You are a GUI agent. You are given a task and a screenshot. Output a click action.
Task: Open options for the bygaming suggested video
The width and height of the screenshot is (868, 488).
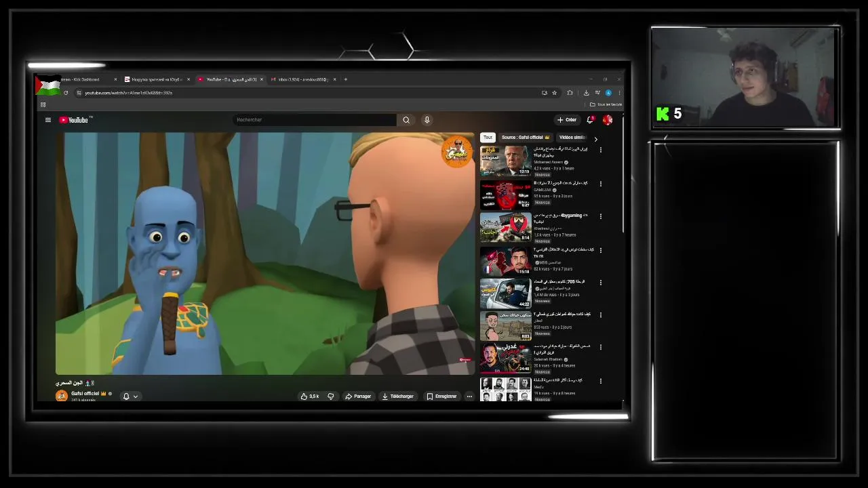[x=601, y=217]
